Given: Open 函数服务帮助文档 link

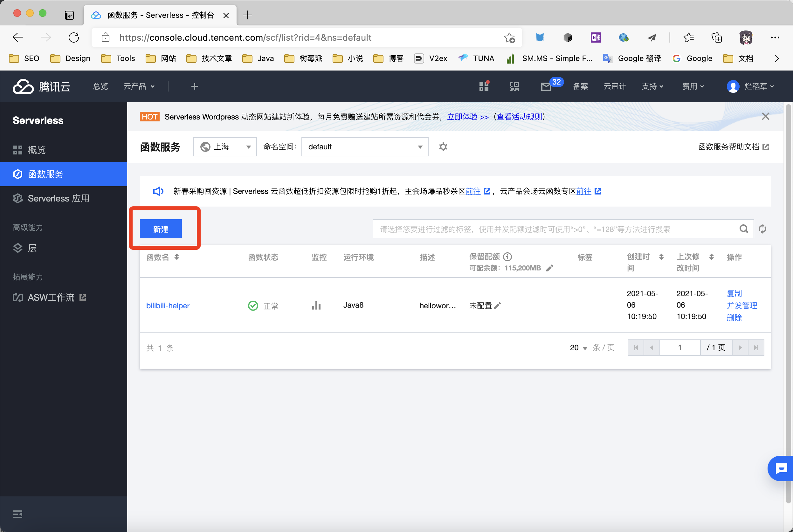Looking at the screenshot, I should (x=734, y=147).
